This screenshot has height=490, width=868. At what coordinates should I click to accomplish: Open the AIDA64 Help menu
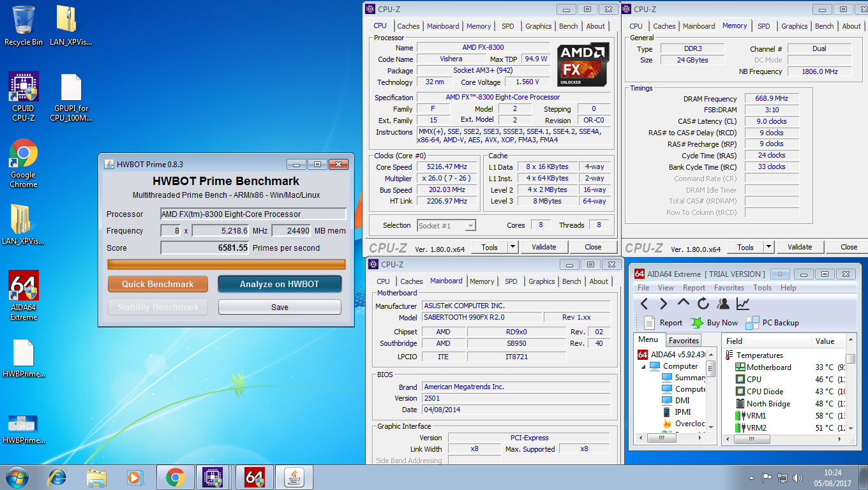click(788, 288)
